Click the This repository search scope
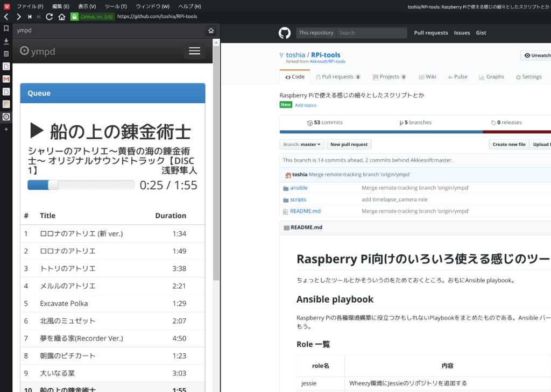 pos(316,33)
